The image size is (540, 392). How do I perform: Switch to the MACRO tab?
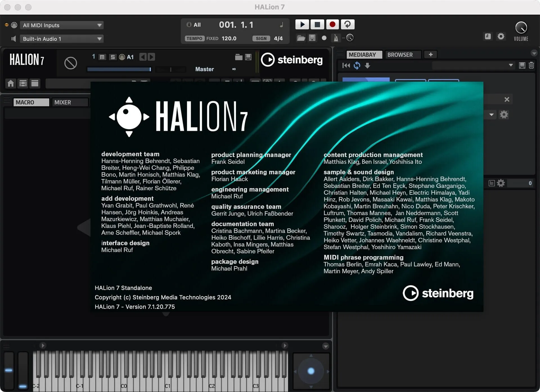[x=31, y=102]
